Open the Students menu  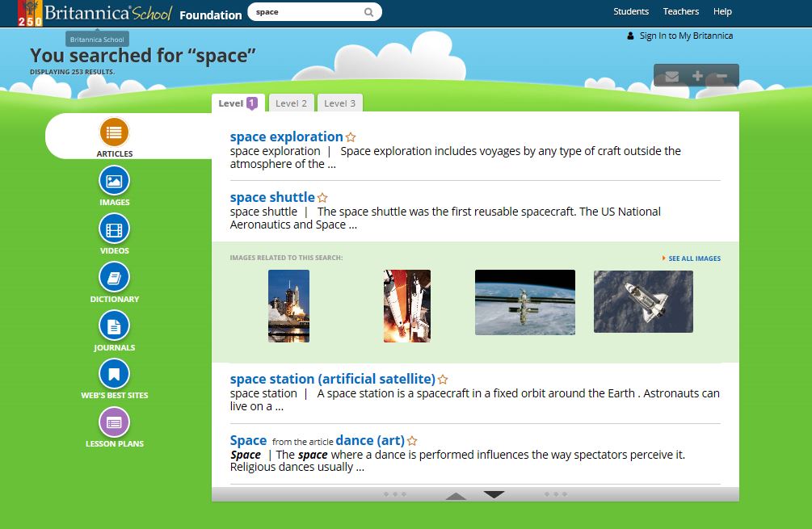631,11
